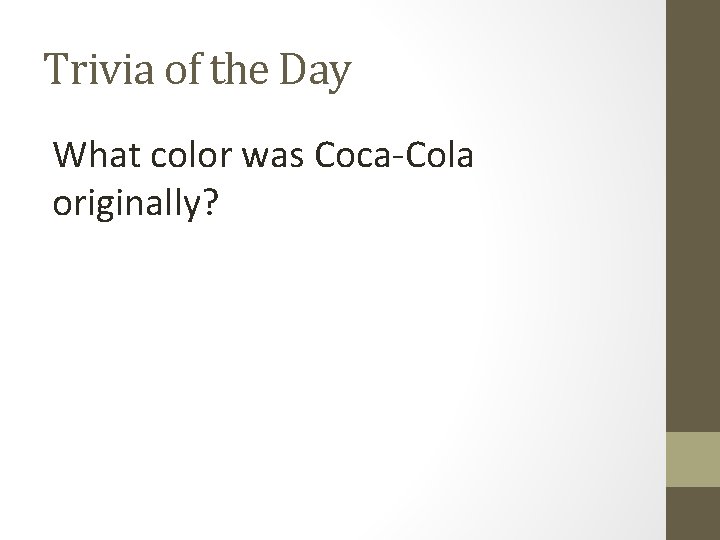The image size is (720, 540).
Task: Click the word 'the' in the title
Action: click(x=231, y=71)
